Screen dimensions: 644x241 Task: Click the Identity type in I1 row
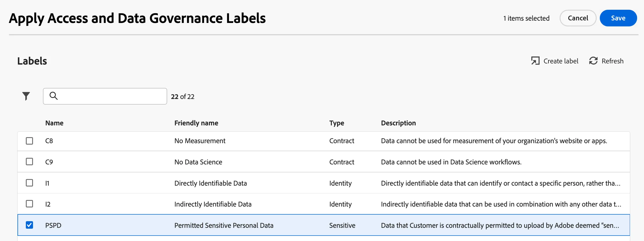click(340, 183)
